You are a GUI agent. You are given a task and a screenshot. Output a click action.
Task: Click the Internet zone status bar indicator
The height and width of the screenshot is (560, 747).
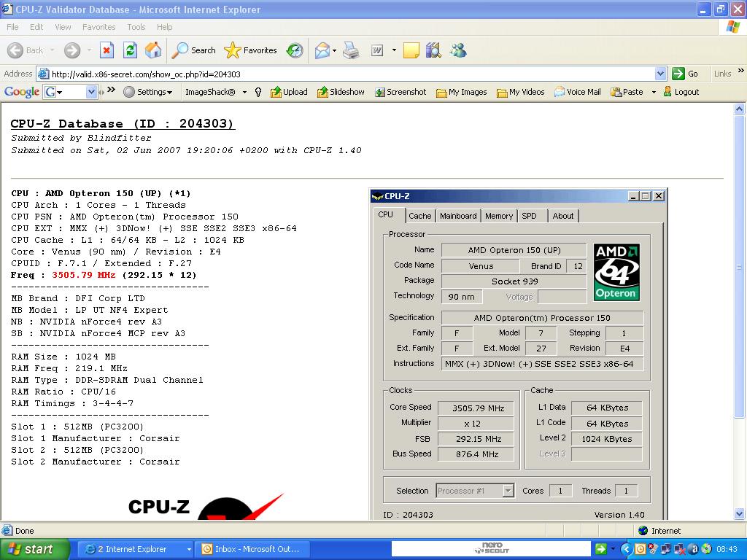659,531
